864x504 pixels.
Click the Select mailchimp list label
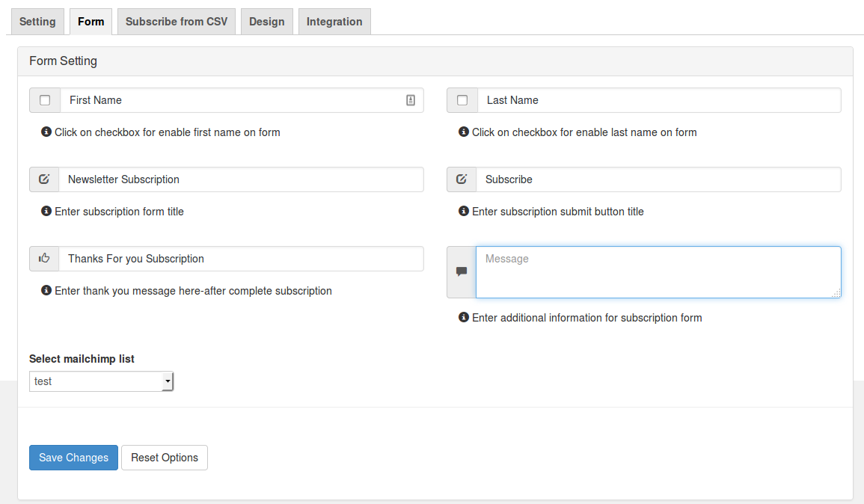tap(82, 359)
